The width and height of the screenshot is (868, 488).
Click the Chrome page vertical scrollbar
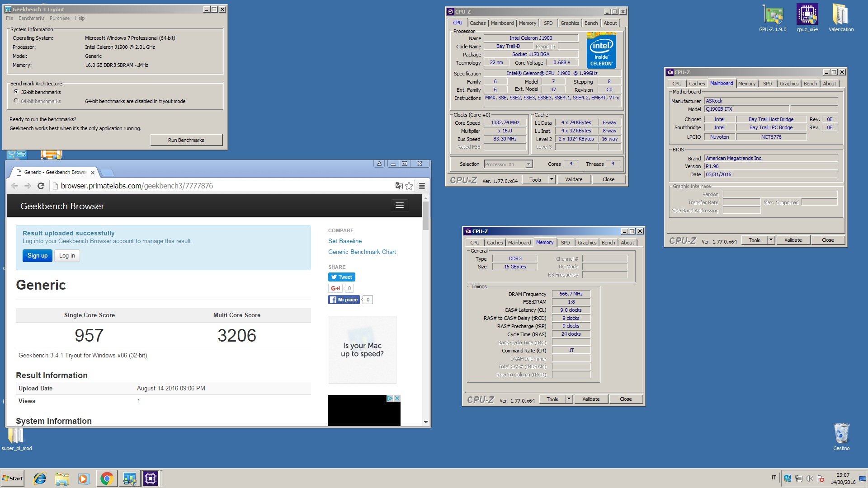426,216
